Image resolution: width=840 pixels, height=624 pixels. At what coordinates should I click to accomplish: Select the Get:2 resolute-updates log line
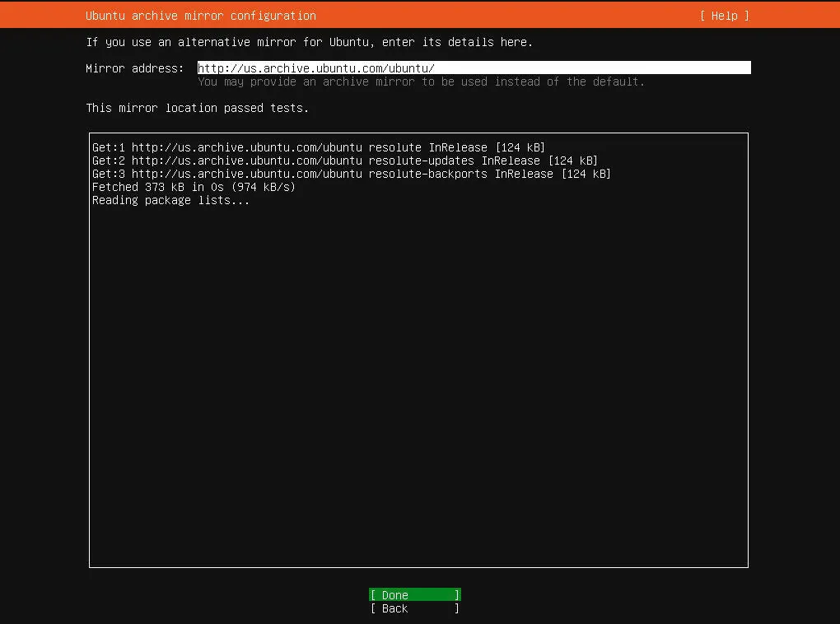click(344, 161)
